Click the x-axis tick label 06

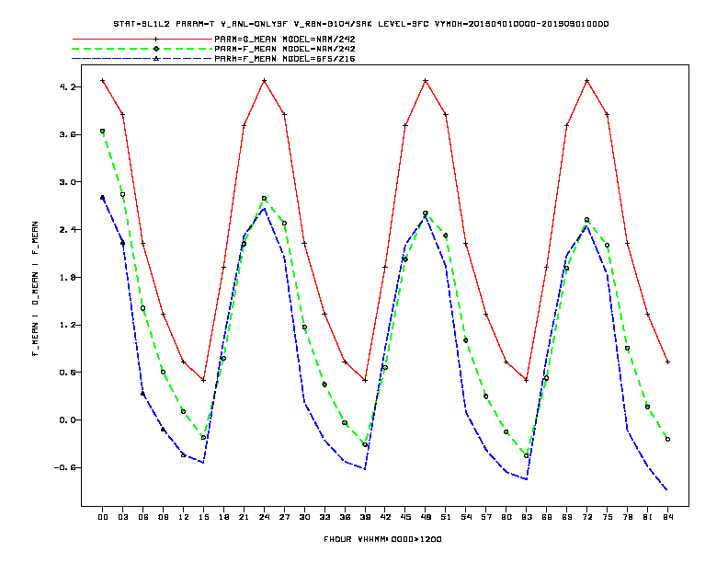pyautogui.click(x=143, y=517)
